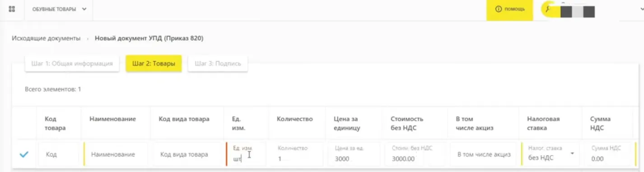The height and width of the screenshot is (172, 644).
Task: Focus the Наименование input field
Action: (x=116, y=155)
